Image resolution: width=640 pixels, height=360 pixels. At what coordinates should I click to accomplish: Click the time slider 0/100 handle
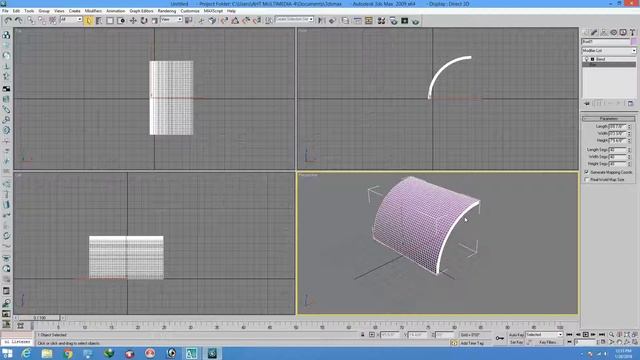[x=40, y=318]
